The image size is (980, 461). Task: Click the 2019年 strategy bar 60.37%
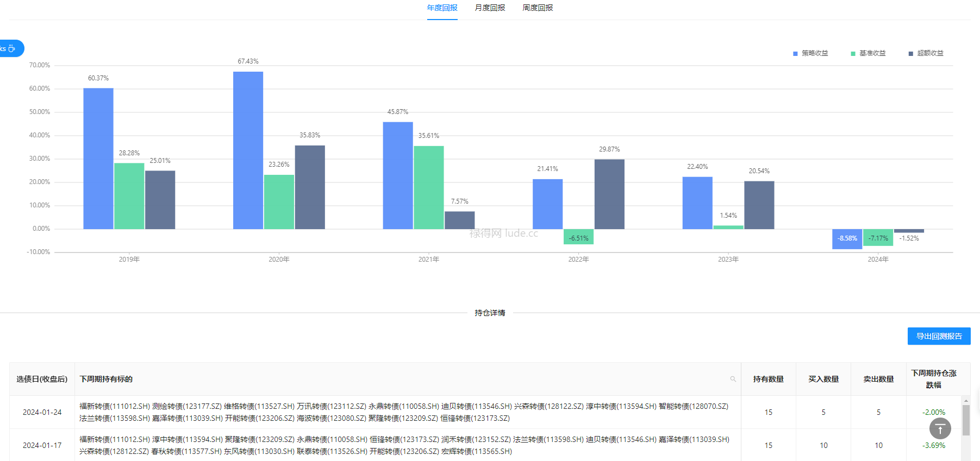pyautogui.click(x=98, y=158)
